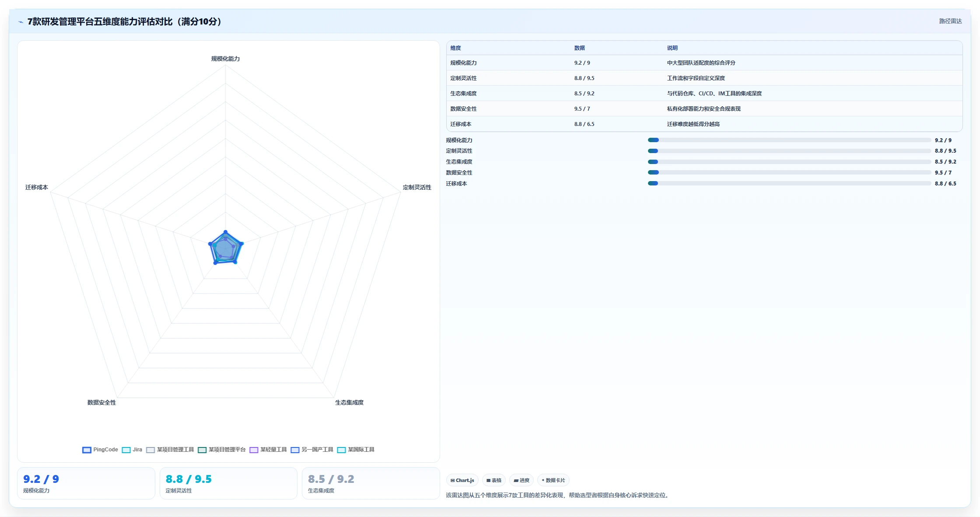This screenshot has height=517, width=980.
Task: Open the 8.5 / 9.2 生态集成度 stat card
Action: point(371,483)
